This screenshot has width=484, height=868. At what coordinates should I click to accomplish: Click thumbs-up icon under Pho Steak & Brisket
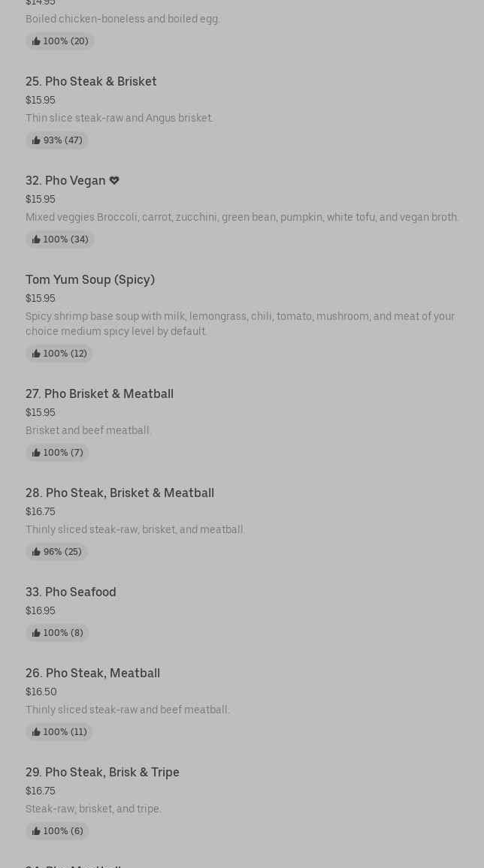[x=36, y=140]
